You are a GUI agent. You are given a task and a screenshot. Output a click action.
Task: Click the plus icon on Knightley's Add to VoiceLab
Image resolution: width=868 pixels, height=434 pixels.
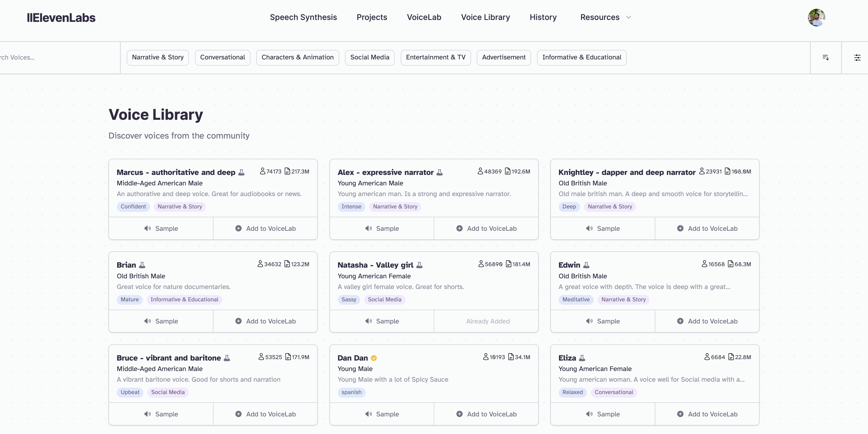(681, 228)
